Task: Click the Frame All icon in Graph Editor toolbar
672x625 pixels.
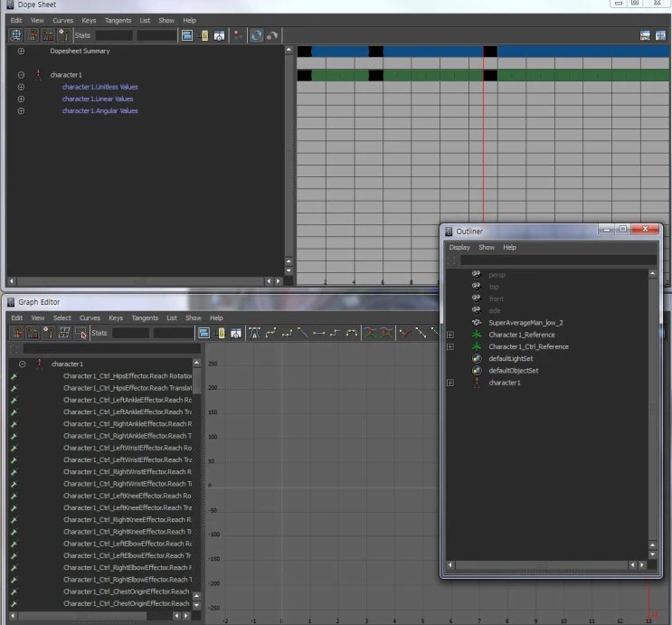Action: 203,333
